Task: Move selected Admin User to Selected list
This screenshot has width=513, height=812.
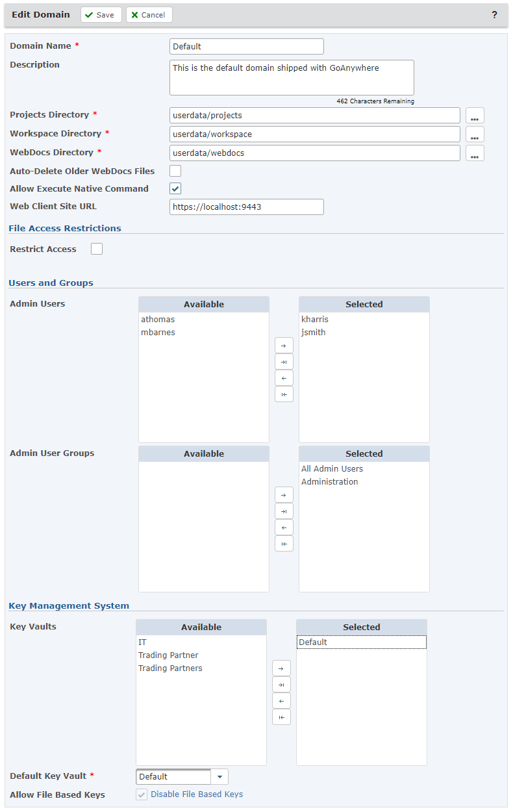Action: pos(284,346)
